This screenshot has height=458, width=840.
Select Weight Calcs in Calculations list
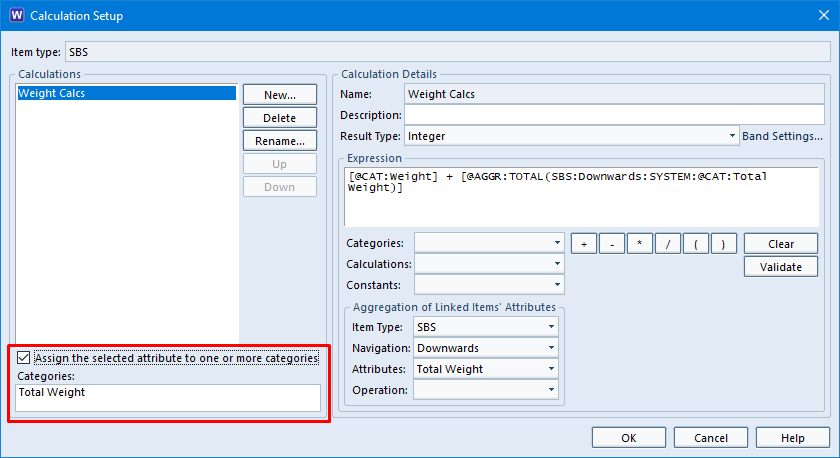click(126, 93)
